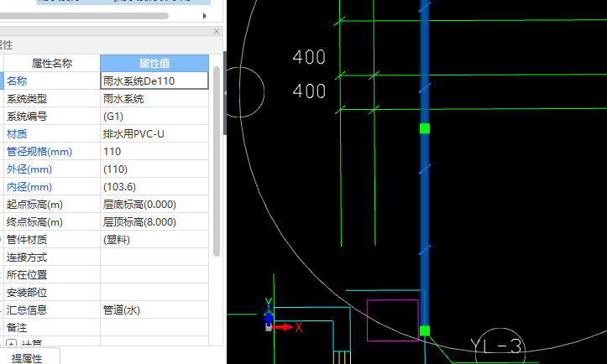Click the 材质 value 排水用PVC-U
Screen dimensions: 607x364
(x=154, y=134)
